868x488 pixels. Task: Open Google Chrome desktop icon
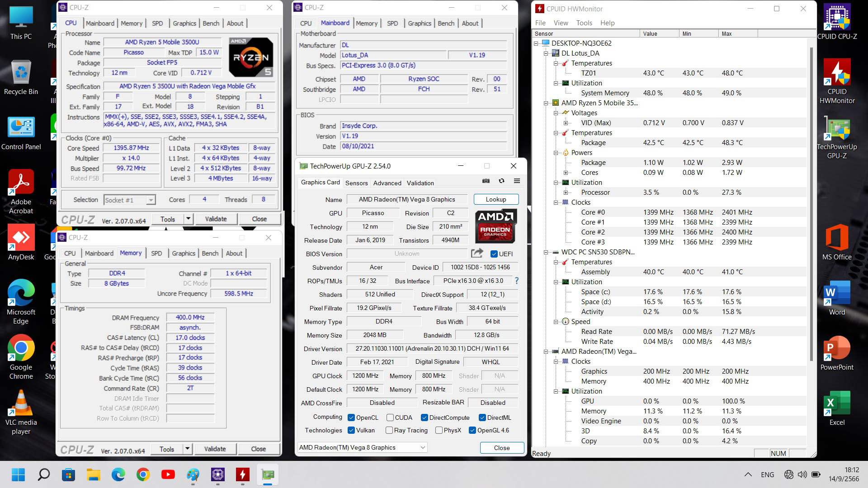pyautogui.click(x=21, y=357)
